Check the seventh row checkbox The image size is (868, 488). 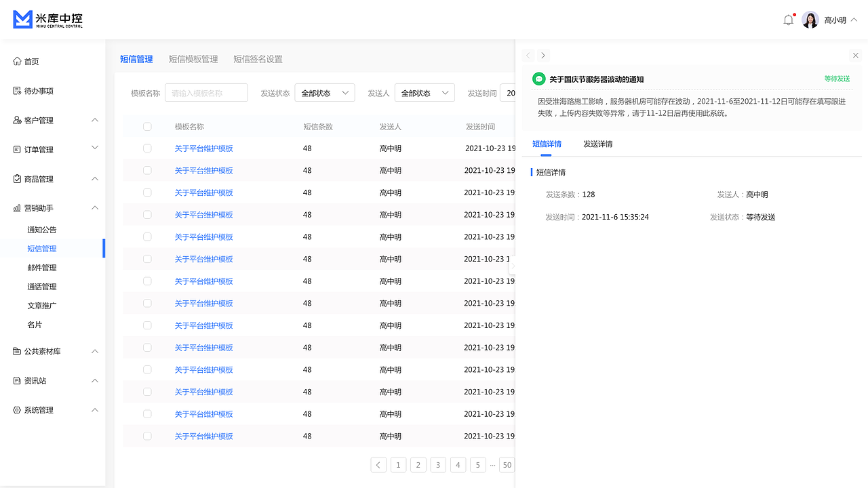click(x=147, y=281)
